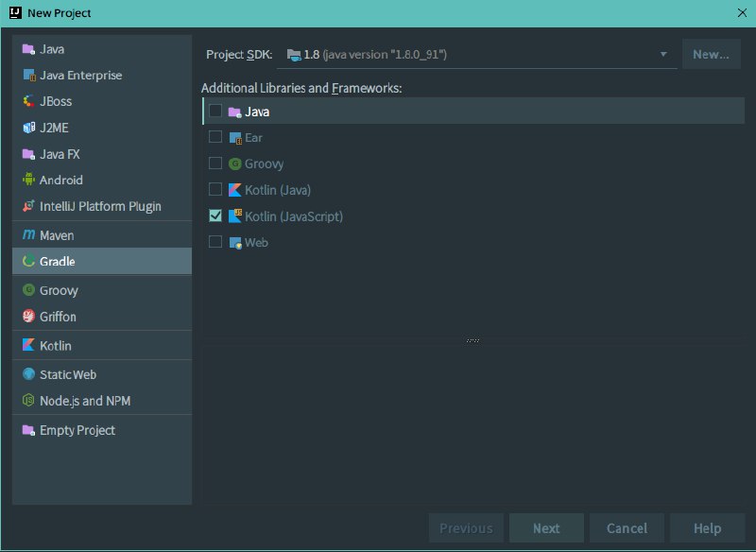756x552 pixels.
Task: Check the Groovy framework checkbox
Action: (215, 163)
